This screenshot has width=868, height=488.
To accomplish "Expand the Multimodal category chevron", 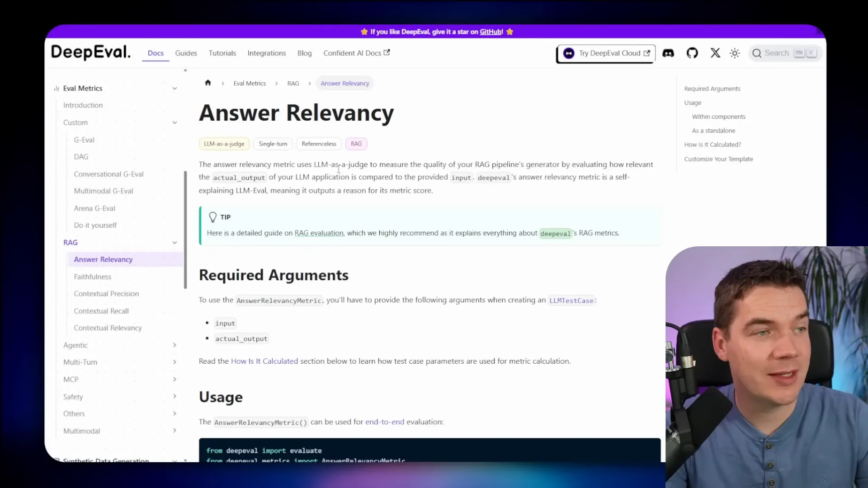I will point(175,431).
